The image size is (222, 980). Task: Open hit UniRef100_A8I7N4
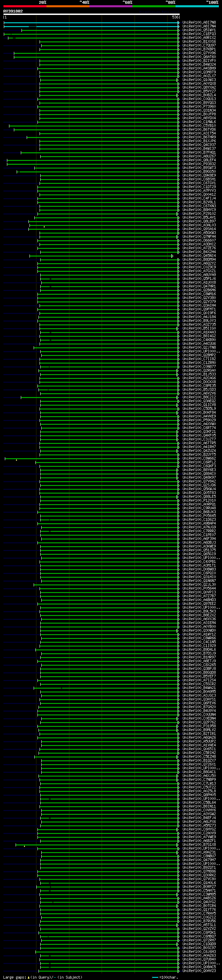coord(199,26)
